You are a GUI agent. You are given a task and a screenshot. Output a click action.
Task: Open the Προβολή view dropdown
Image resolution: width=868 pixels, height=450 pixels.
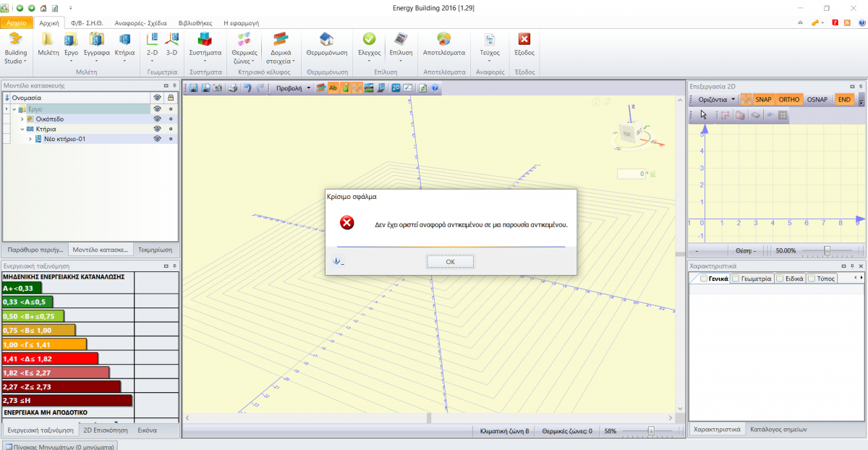click(x=293, y=88)
